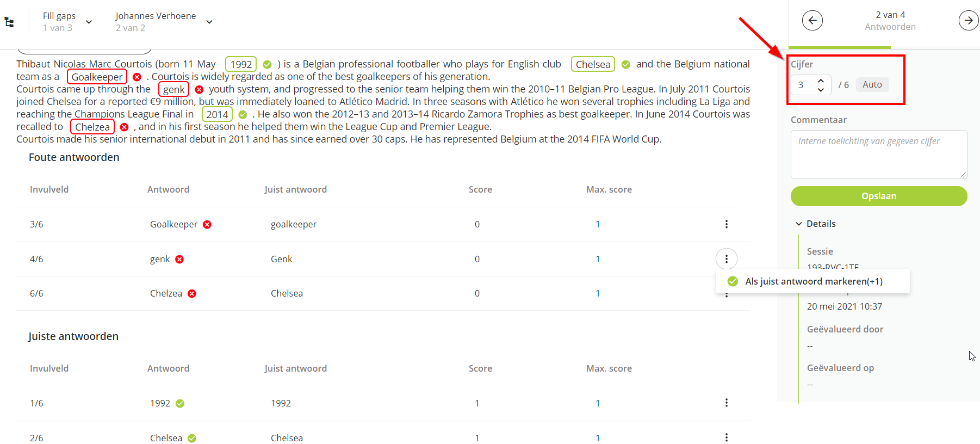The height and width of the screenshot is (444, 980).
Task: Open options menu for 1992 row
Action: 726,403
